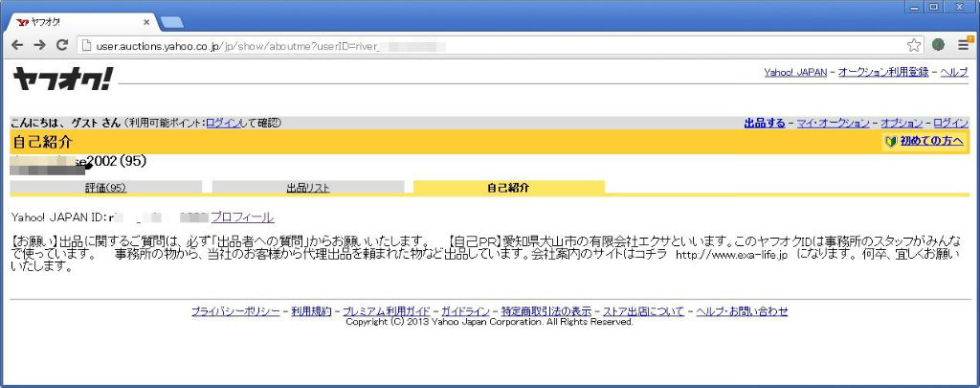This screenshot has width=980, height=388.
Task: Open the Yahoo! JAPAN link
Action: click(795, 73)
